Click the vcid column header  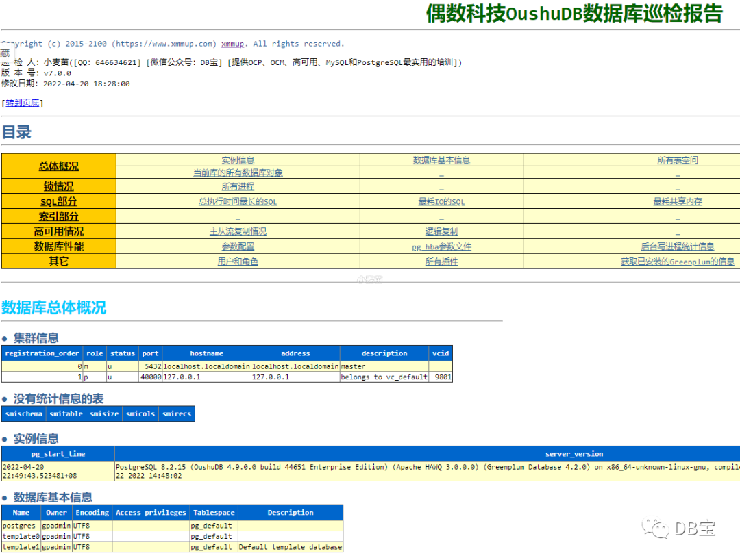point(441,353)
